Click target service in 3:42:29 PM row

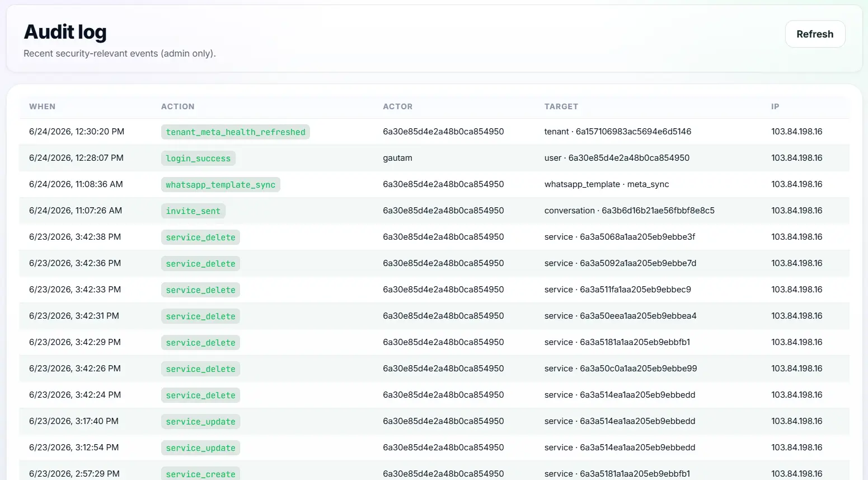[x=617, y=342]
